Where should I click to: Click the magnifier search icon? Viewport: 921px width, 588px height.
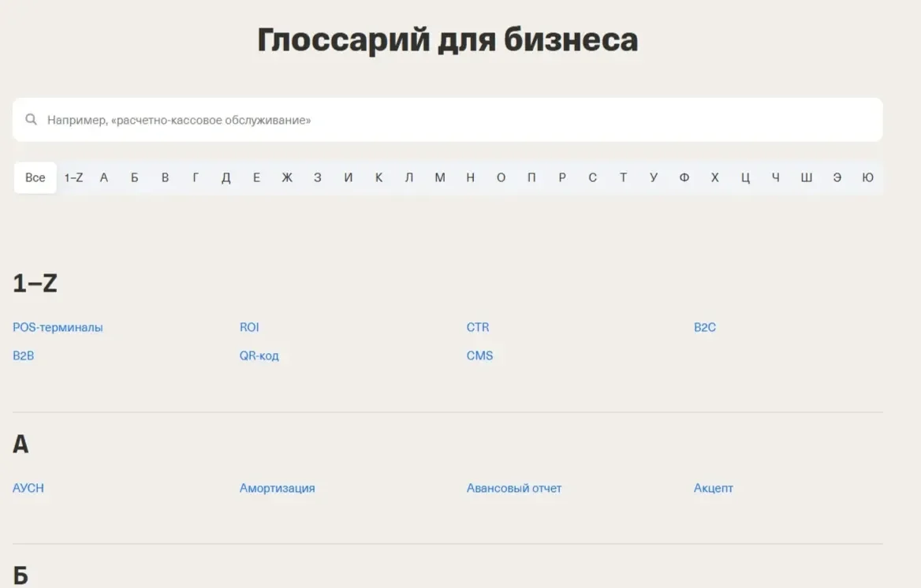point(31,120)
